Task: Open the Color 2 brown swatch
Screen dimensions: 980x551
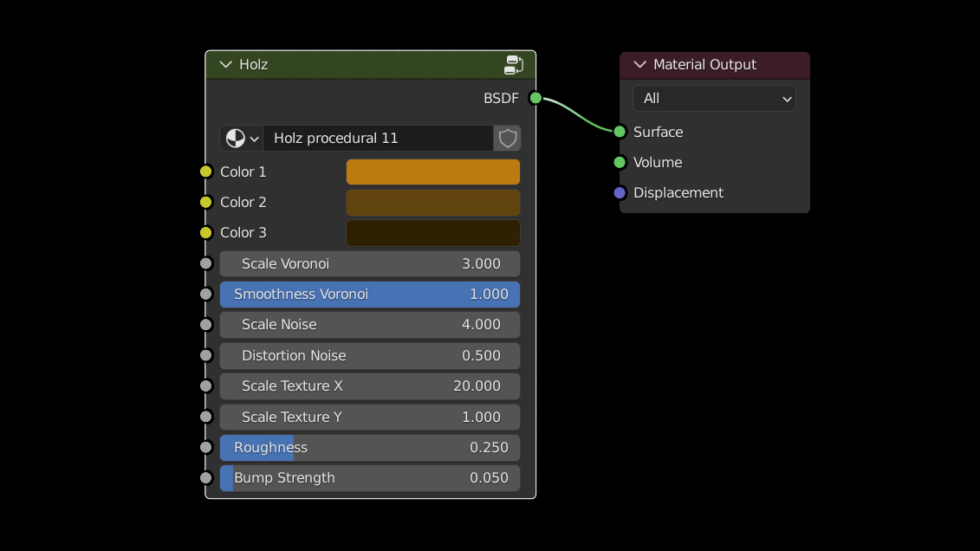Action: (432, 202)
